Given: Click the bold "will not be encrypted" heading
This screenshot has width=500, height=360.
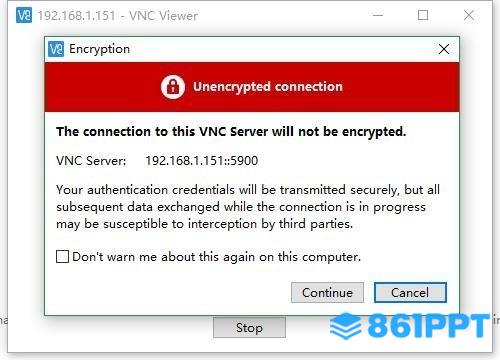Looking at the screenshot, I should tap(231, 132).
